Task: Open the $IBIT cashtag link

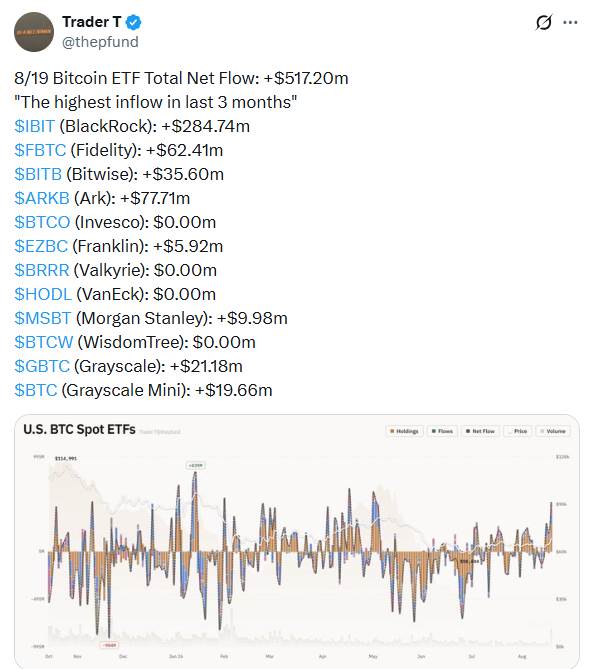Action: pyautogui.click(x=35, y=126)
